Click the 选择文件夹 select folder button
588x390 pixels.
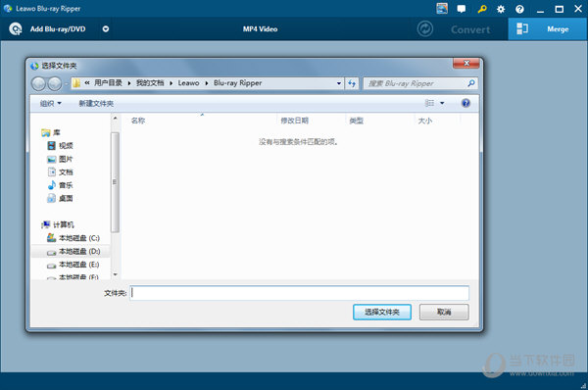coord(382,312)
